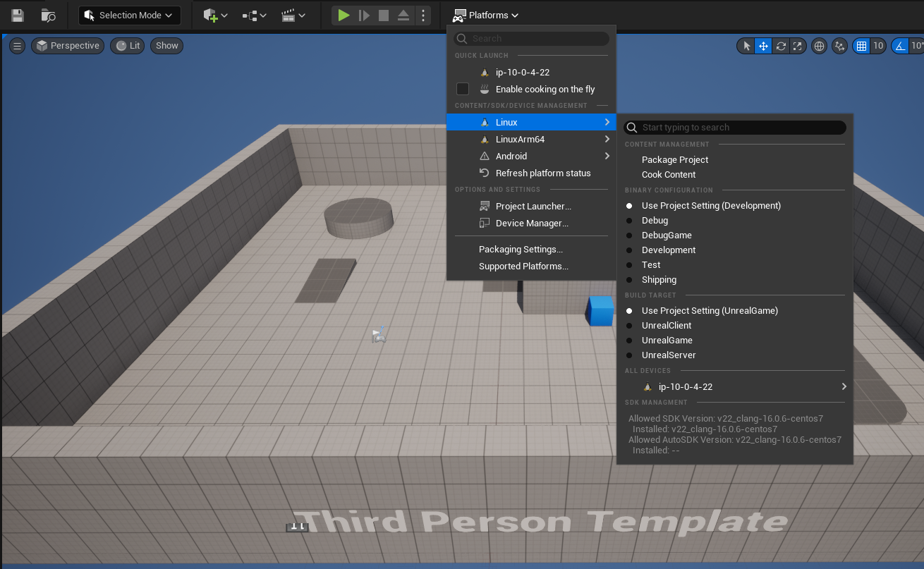Click the eject button in play controls
Screen dimensions: 924x569
(x=403, y=16)
